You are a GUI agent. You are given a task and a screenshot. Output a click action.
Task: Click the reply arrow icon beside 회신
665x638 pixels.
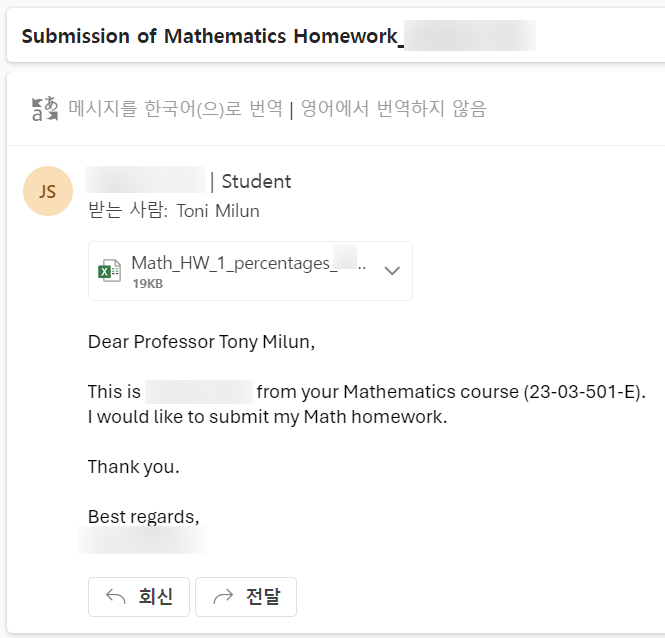pyautogui.click(x=116, y=597)
